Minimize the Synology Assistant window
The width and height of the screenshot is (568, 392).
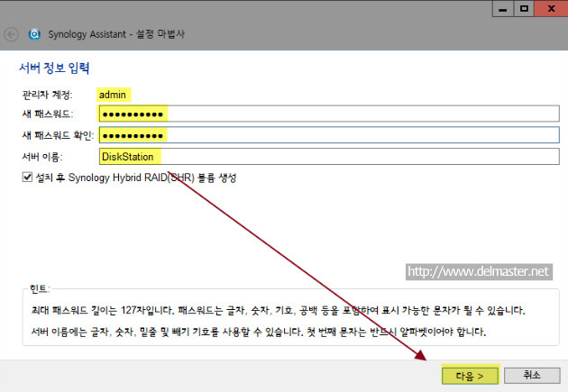tap(503, 9)
